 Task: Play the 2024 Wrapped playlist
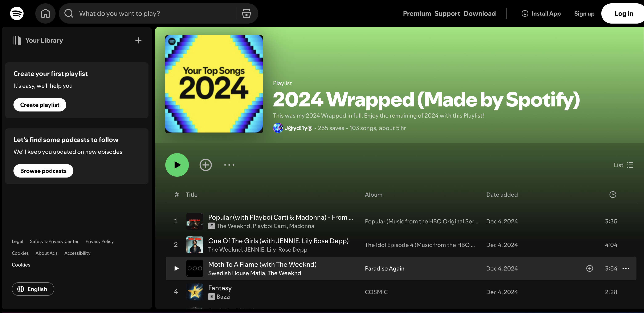(177, 165)
